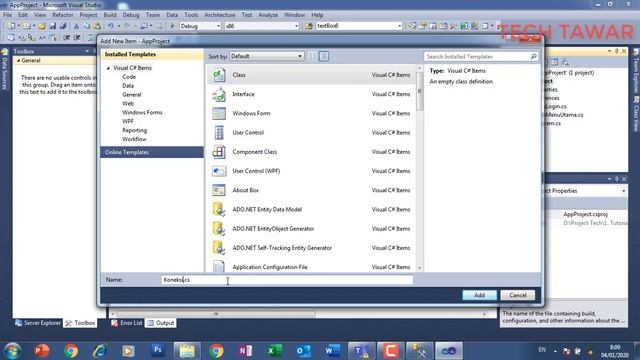Open the File menu

click(7, 15)
